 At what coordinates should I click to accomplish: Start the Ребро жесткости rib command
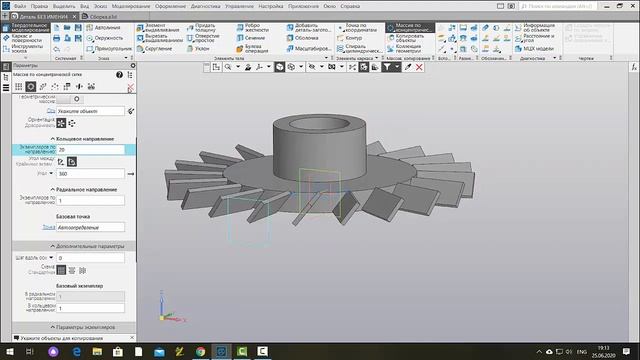253,28
